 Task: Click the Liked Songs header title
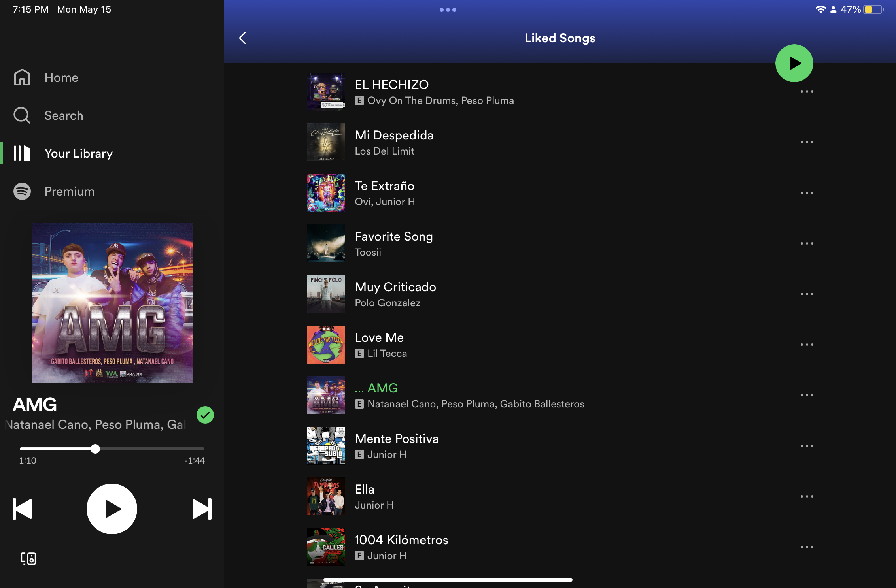[x=560, y=38]
